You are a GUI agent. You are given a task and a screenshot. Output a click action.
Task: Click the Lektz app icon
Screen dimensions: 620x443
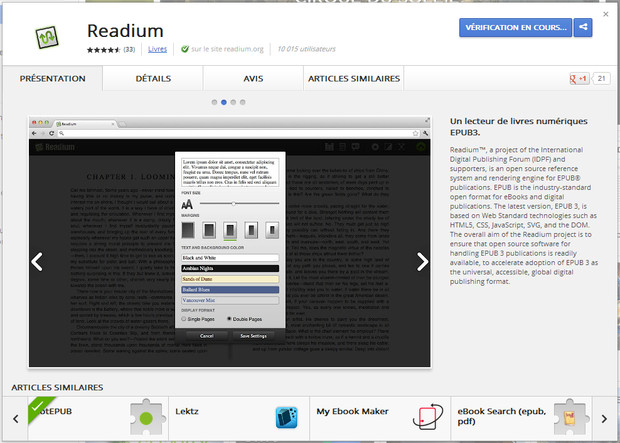[146, 418]
